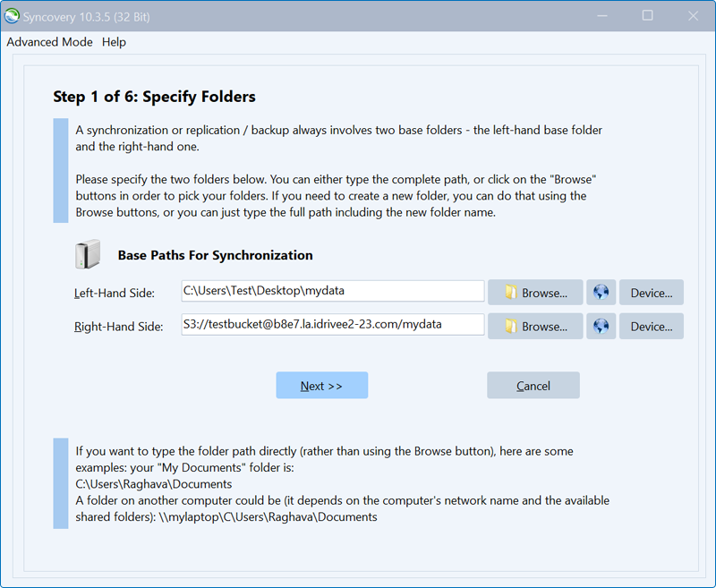The image size is (716, 588).
Task: Close the Syncovery window
Action: (693, 16)
